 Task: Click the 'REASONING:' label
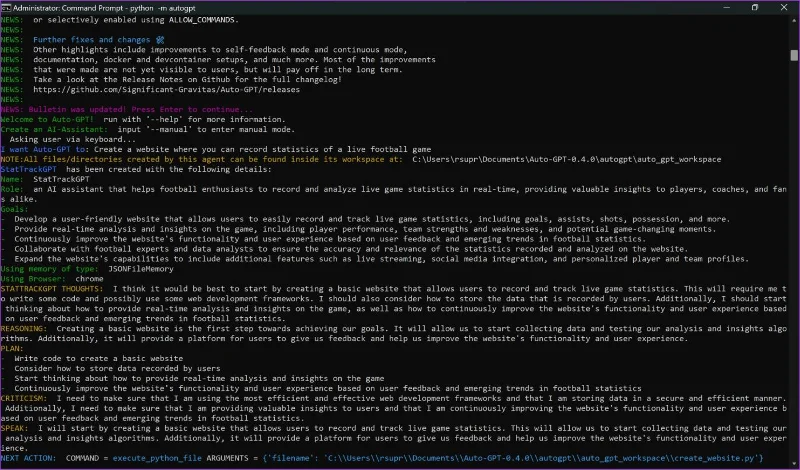23,329
